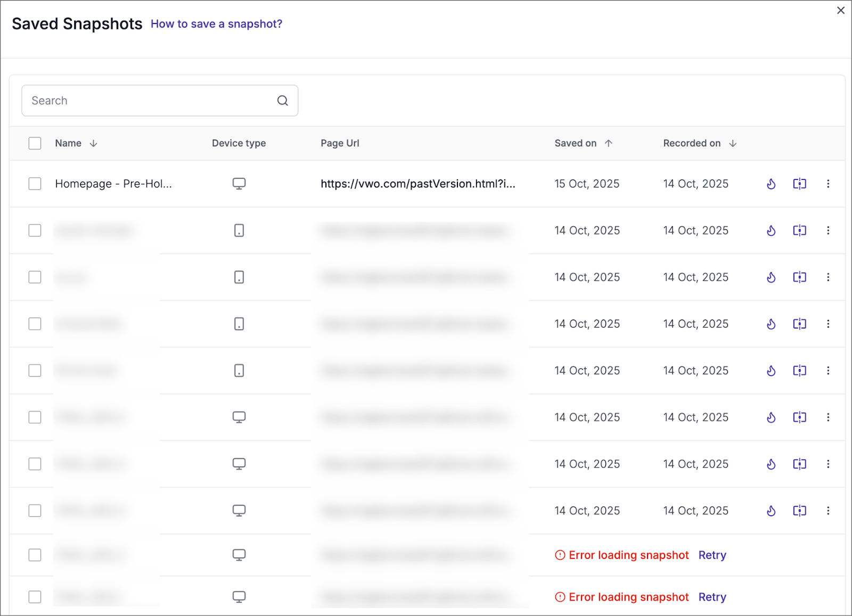The width and height of the screenshot is (852, 616).
Task: Click compare icon in third snapshot row
Action: (799, 277)
